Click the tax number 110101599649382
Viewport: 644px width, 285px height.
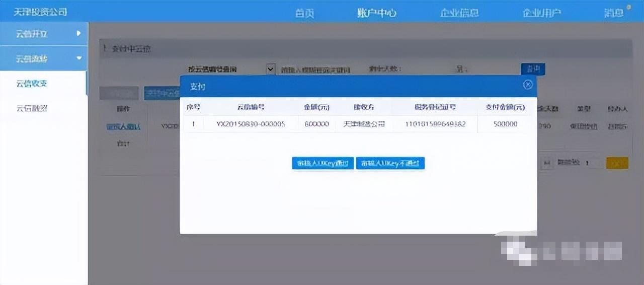tap(435, 124)
